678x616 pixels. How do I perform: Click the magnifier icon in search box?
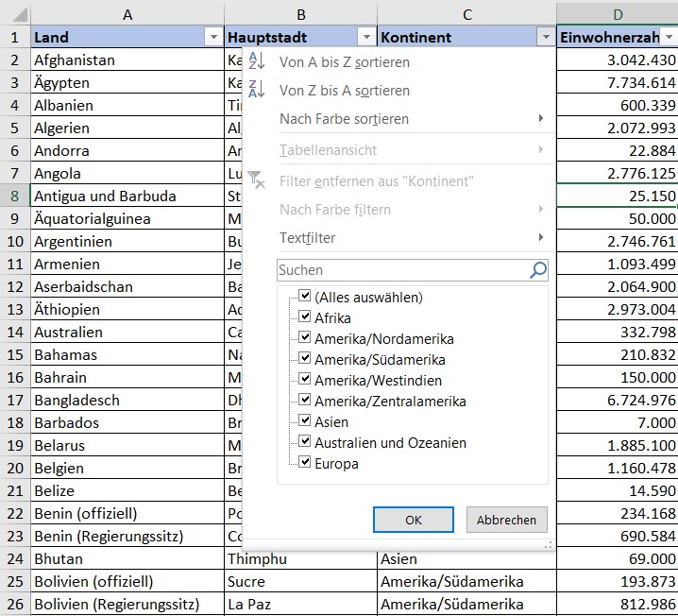(537, 270)
